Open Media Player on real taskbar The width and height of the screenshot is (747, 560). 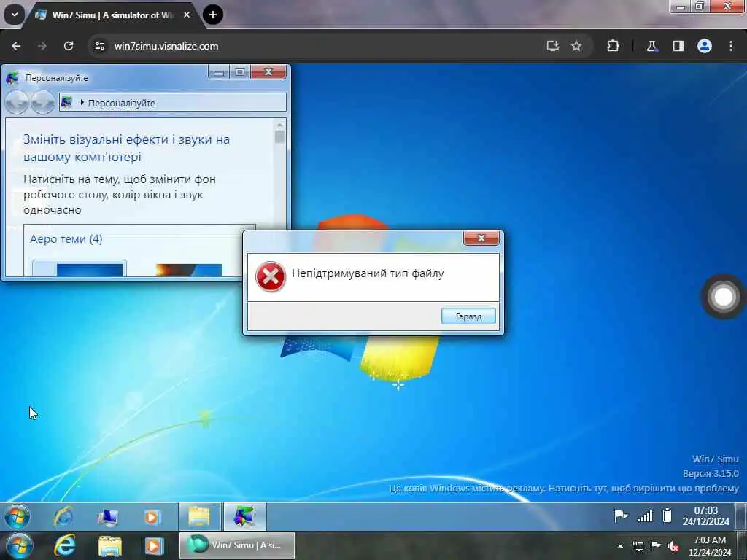pyautogui.click(x=154, y=546)
